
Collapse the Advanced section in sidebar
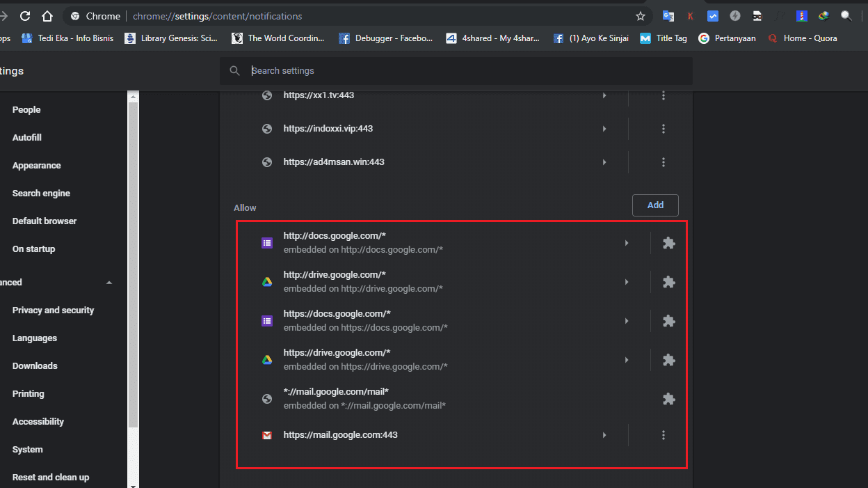(109, 283)
